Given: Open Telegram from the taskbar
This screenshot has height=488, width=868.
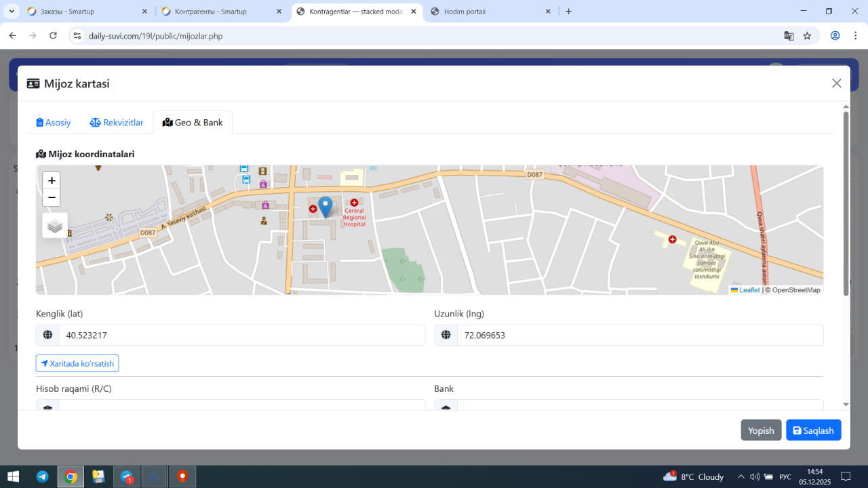Looking at the screenshot, I should (x=42, y=476).
